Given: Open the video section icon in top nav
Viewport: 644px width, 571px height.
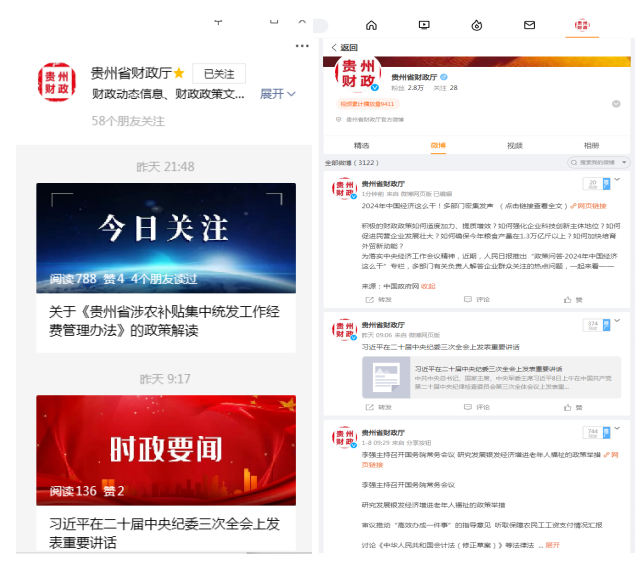Looking at the screenshot, I should [x=424, y=25].
